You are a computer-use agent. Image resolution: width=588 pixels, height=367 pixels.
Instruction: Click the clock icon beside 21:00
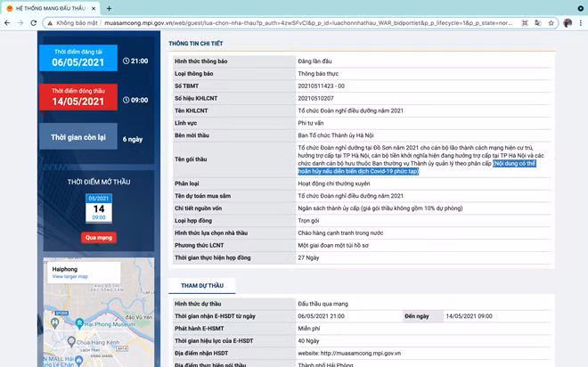point(126,61)
